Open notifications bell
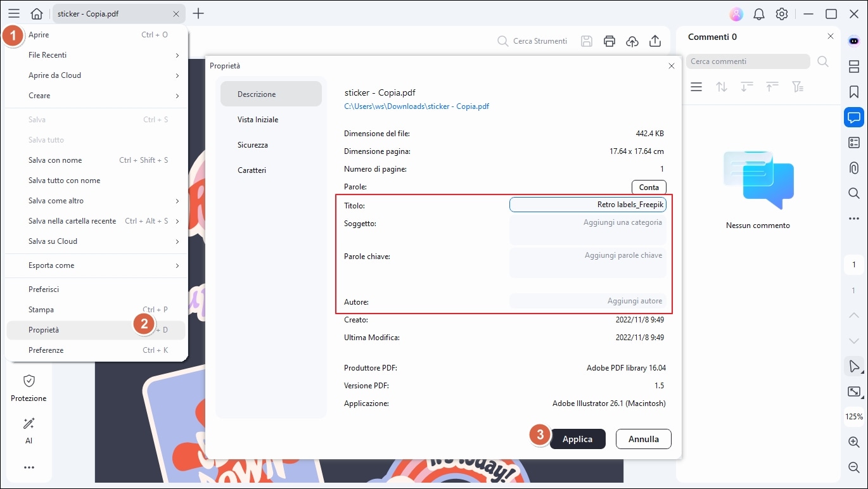This screenshot has width=868, height=489. pos(758,14)
